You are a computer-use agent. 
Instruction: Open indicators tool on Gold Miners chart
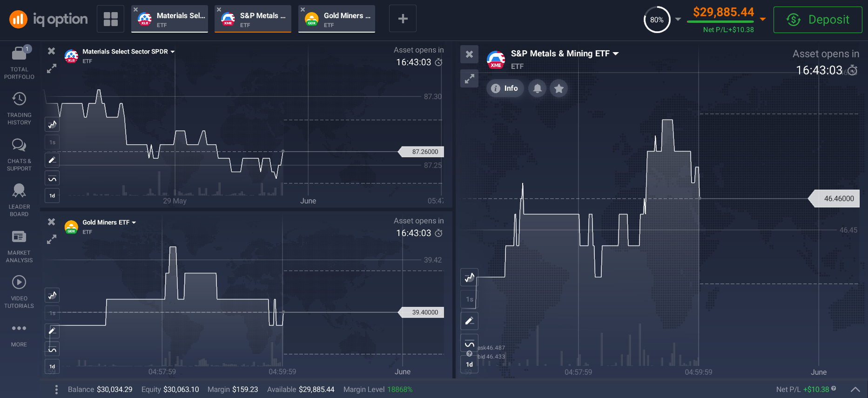(52, 349)
